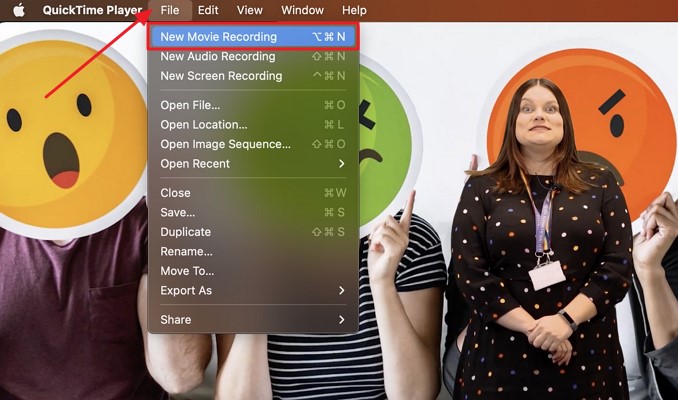Choose Move To… from File menu
Screen dimensions: 678x400
253,271
